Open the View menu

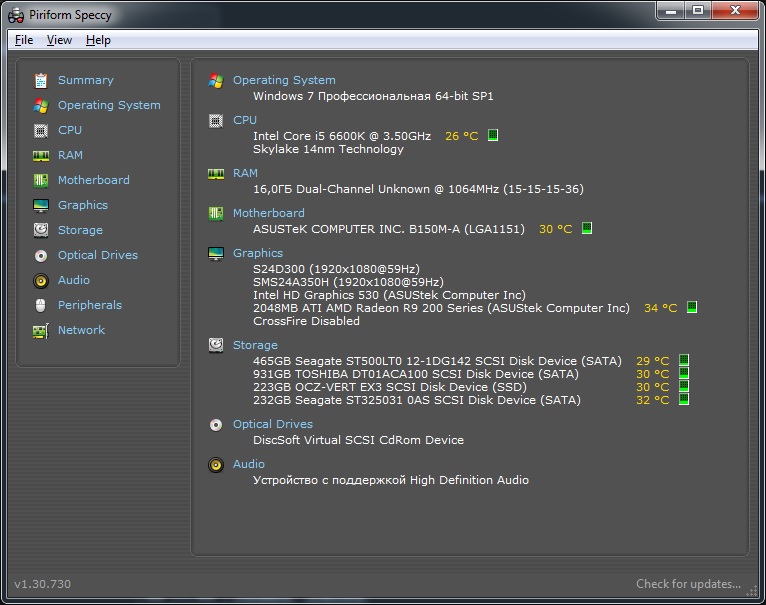59,40
